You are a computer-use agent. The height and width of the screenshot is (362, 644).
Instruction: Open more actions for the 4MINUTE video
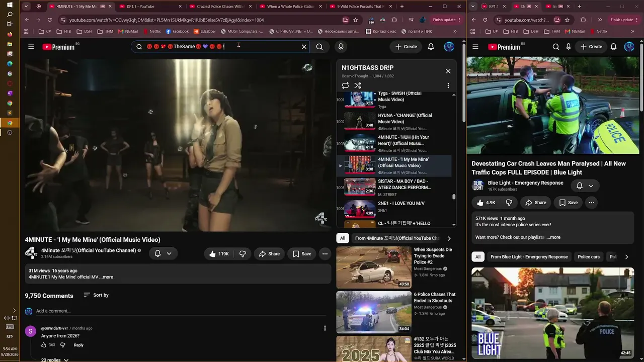click(x=325, y=254)
